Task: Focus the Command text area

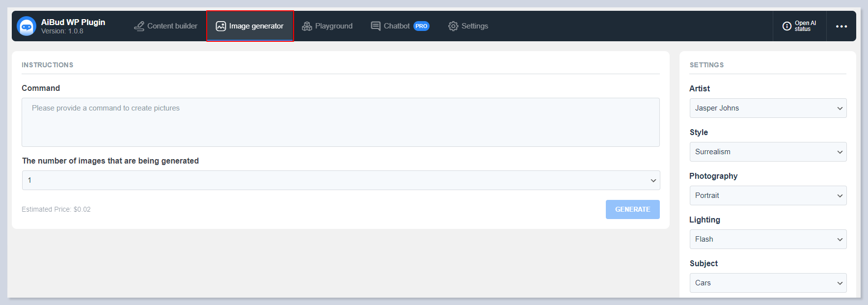Action: (340, 122)
